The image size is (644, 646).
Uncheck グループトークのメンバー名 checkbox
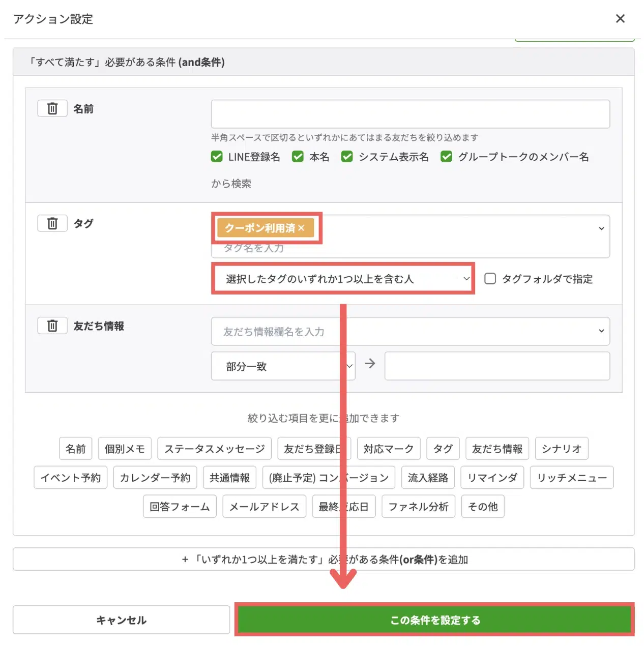pyautogui.click(x=446, y=157)
